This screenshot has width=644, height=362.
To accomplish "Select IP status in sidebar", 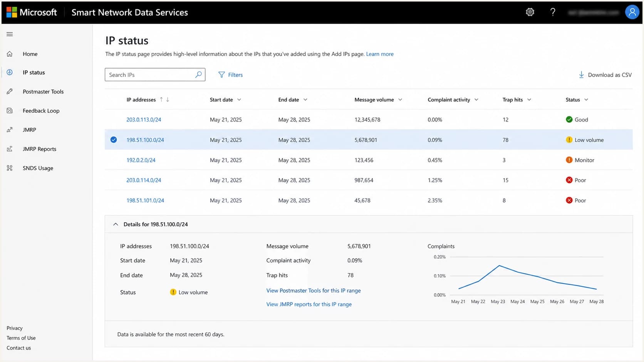I will click(x=34, y=72).
